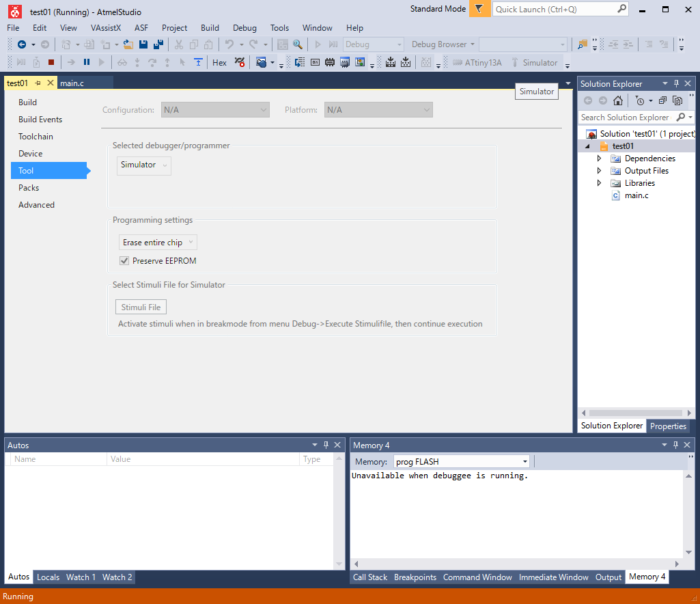Click the second download-to-chip icon
This screenshot has height=604, width=700.
pyautogui.click(x=406, y=63)
